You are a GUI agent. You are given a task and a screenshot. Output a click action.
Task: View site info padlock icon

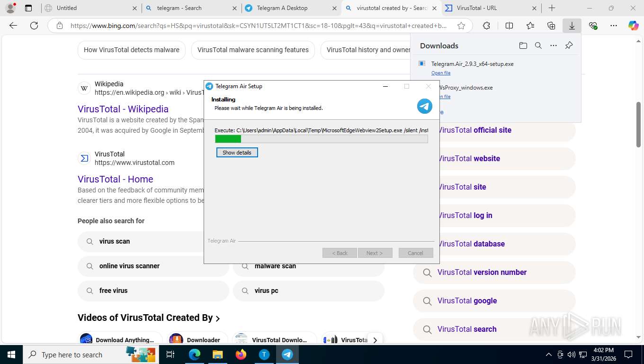pos(60,26)
